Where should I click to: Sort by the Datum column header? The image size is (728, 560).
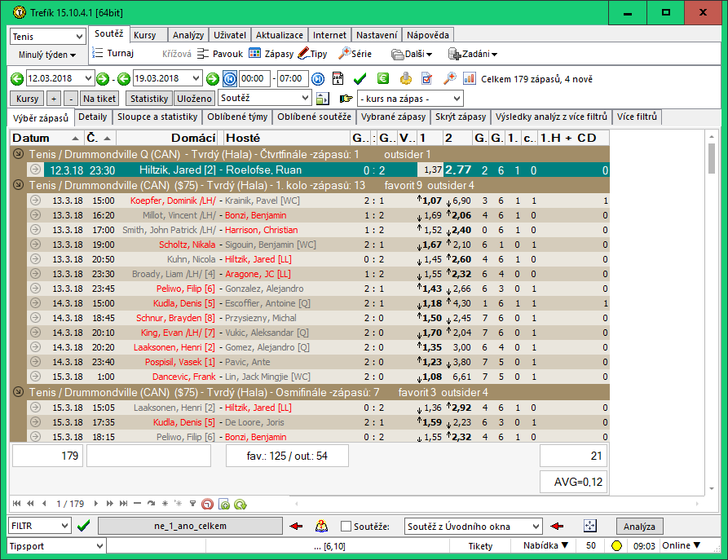(x=46, y=138)
